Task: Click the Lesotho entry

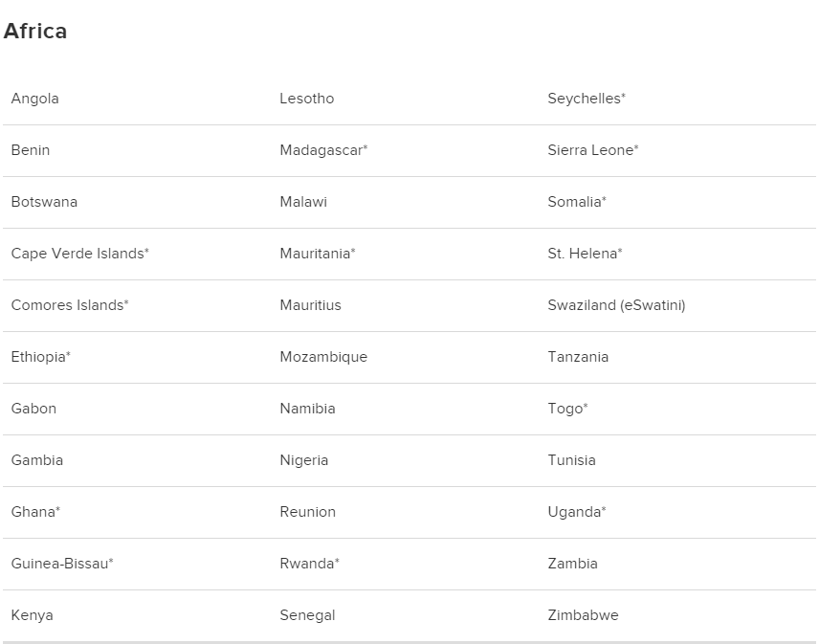Action: (x=306, y=99)
